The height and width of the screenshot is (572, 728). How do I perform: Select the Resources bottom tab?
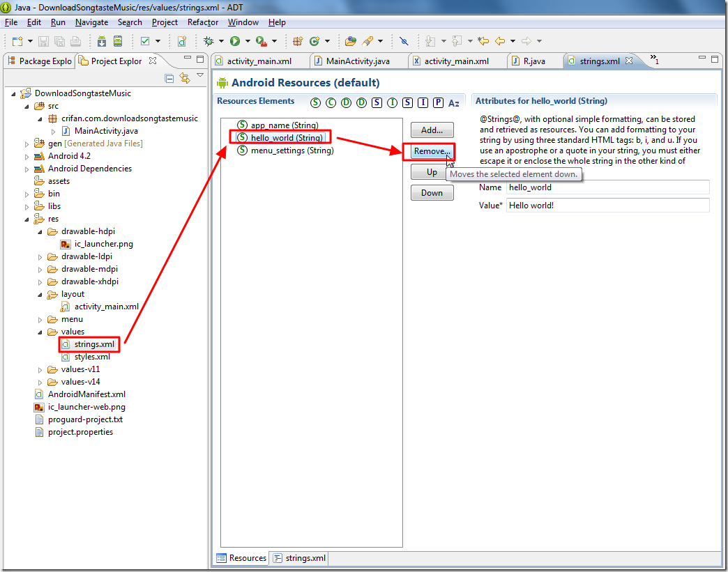[x=241, y=558]
